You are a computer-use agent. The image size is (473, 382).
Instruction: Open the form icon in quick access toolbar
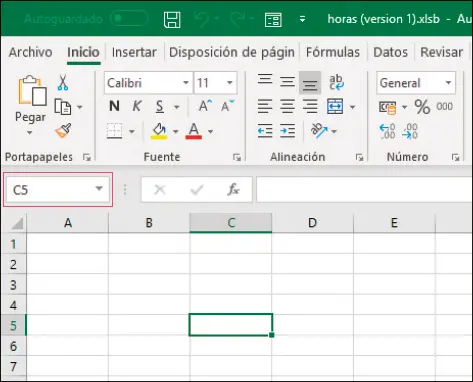coord(273,20)
